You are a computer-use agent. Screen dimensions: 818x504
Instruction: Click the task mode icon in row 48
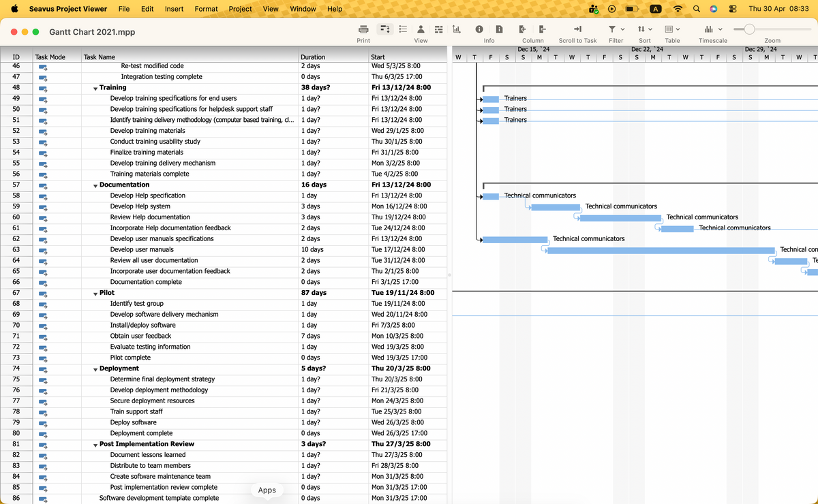point(43,88)
